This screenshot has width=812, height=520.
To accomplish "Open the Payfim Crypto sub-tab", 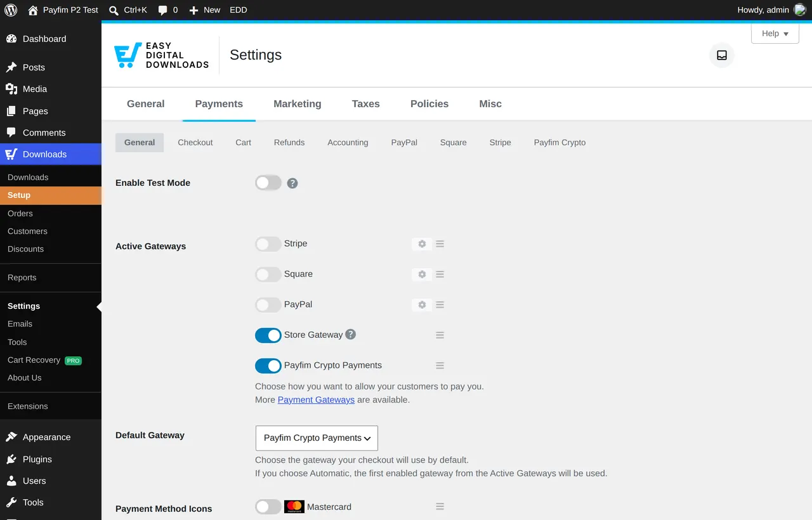I will [560, 143].
